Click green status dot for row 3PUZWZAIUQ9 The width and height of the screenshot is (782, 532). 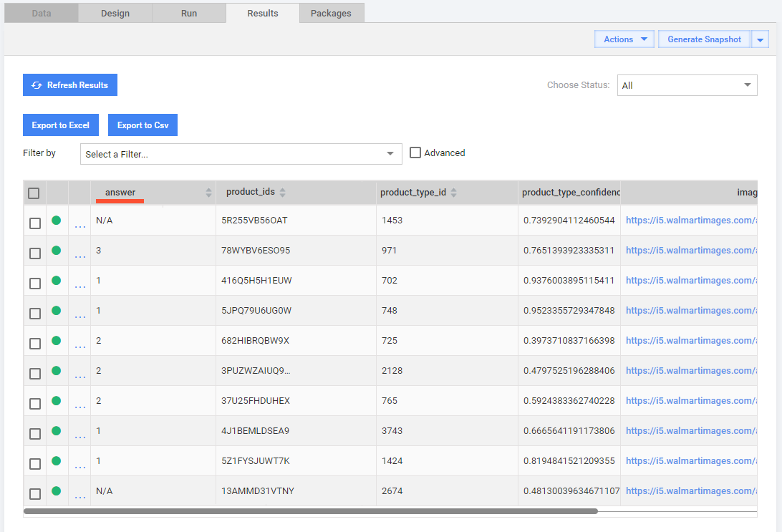[57, 370]
